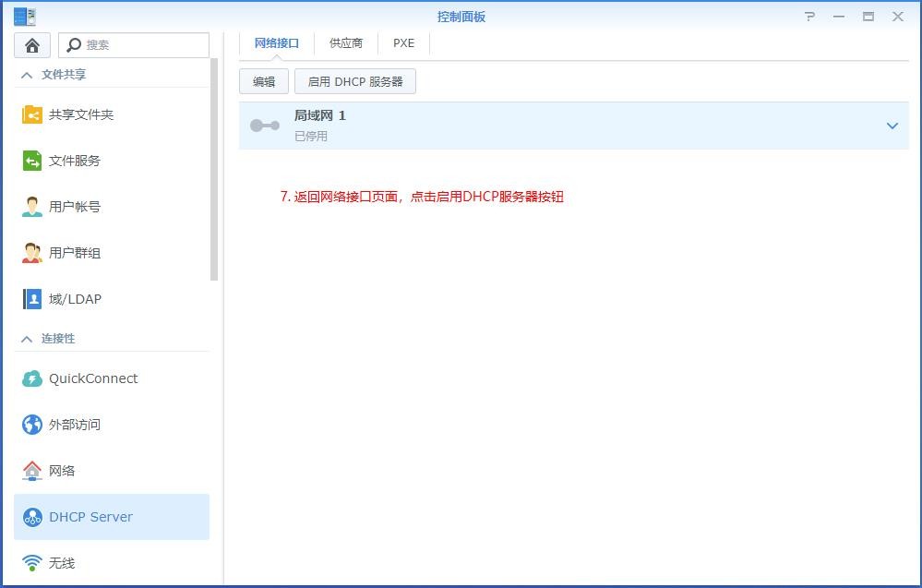Open 文件服务 file services icon
The height and width of the screenshot is (588, 922).
[32, 161]
